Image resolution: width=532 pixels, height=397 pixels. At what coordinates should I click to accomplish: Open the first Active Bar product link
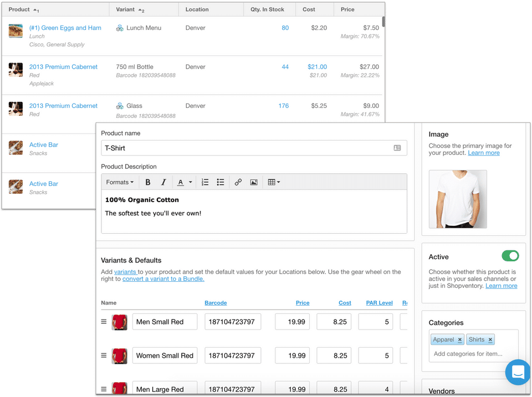(x=43, y=145)
